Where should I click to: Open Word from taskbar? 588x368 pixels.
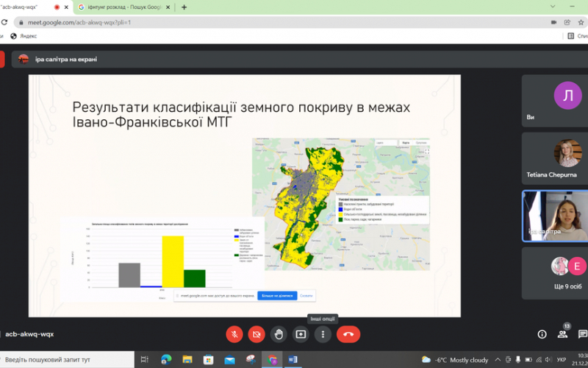click(x=293, y=360)
